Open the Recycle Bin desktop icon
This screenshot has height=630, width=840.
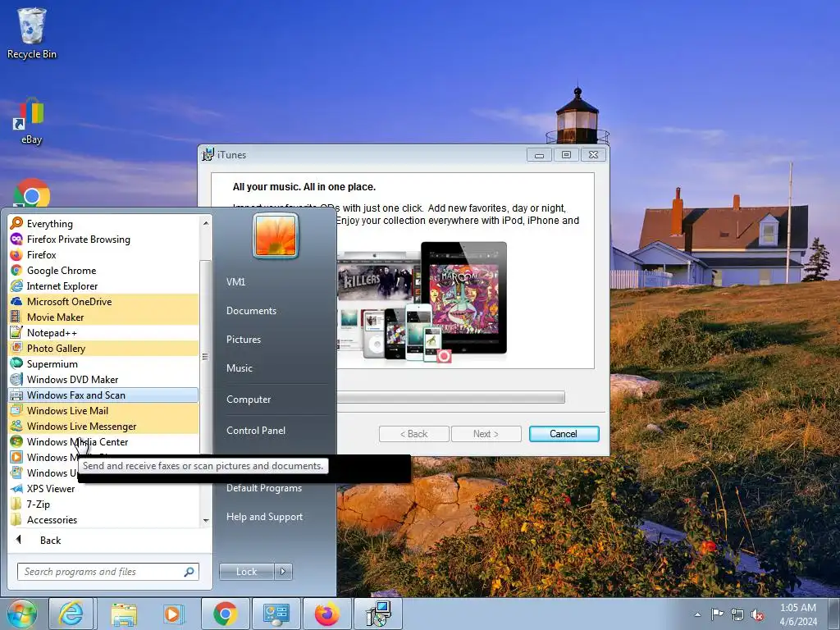coord(32,33)
